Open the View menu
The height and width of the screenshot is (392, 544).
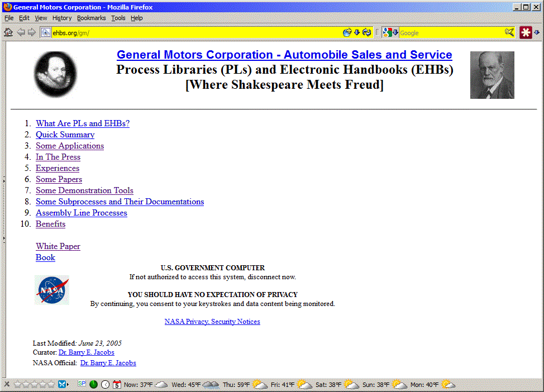[41, 18]
